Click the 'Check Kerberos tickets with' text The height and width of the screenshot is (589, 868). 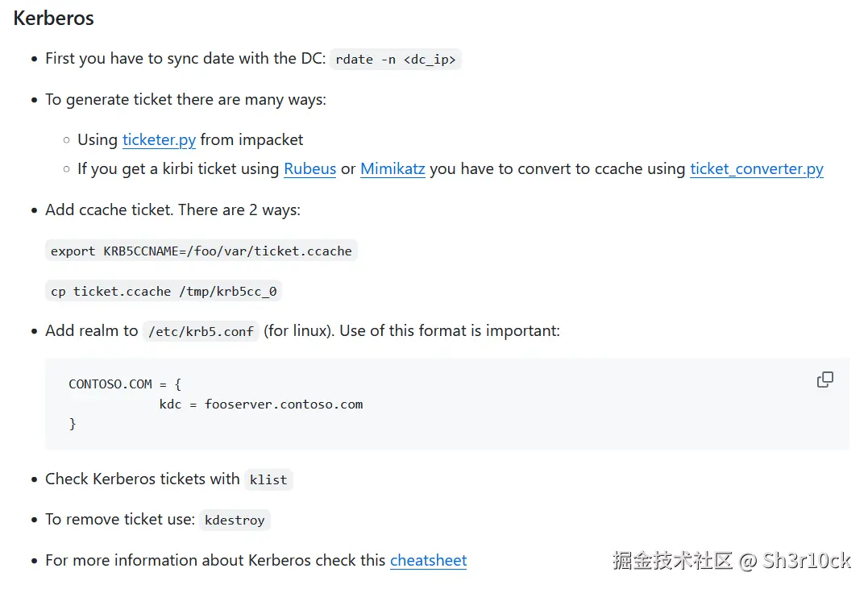(142, 479)
